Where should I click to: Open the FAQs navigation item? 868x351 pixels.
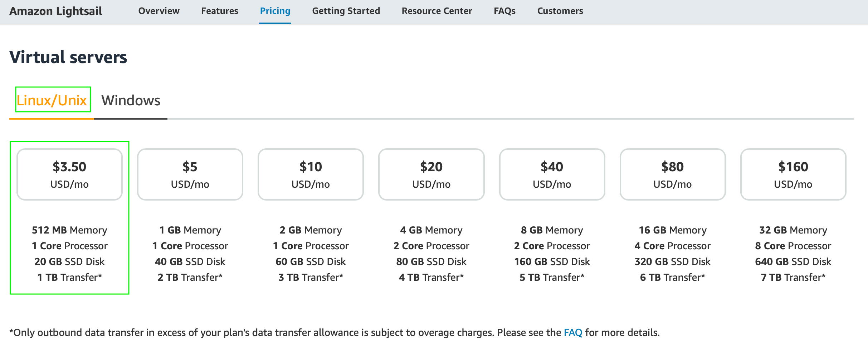pyautogui.click(x=504, y=11)
